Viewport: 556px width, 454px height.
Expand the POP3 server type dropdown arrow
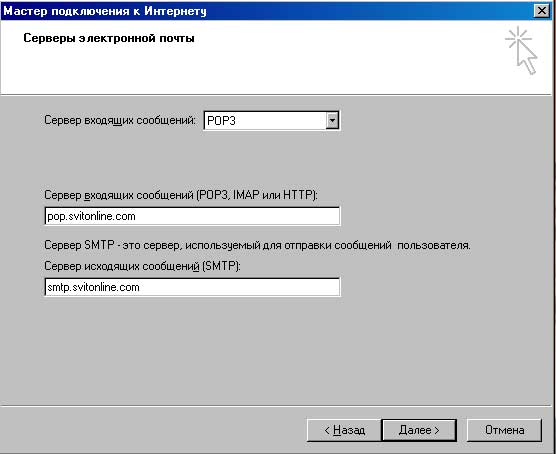pos(332,121)
